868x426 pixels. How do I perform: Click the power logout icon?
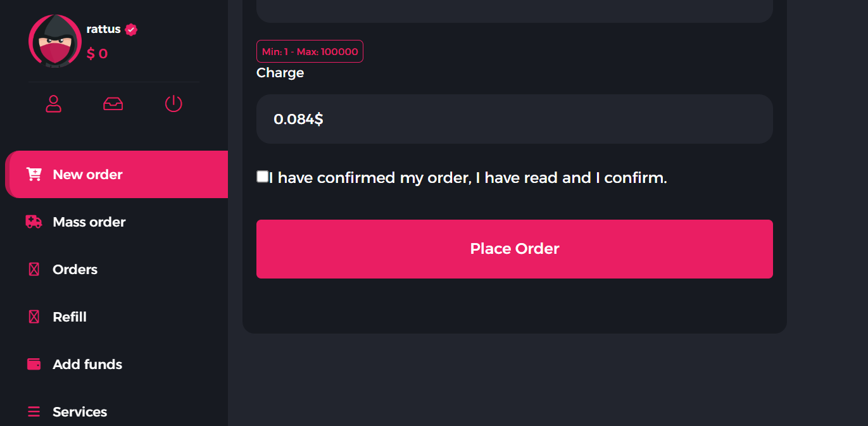pyautogui.click(x=173, y=104)
